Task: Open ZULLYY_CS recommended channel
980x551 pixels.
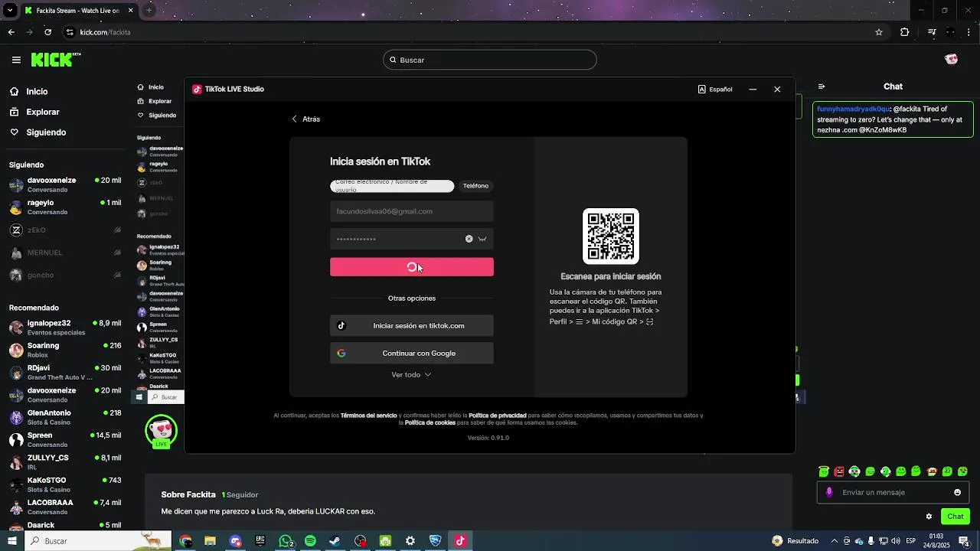Action: point(65,462)
